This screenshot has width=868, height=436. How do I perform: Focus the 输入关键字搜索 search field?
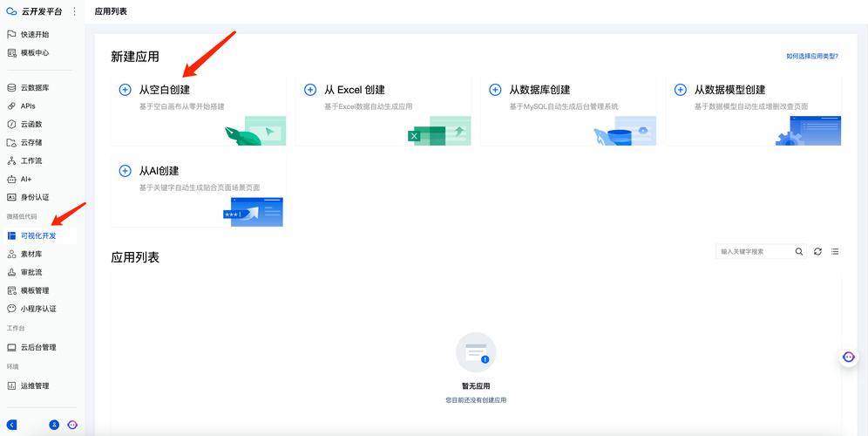[754, 251]
